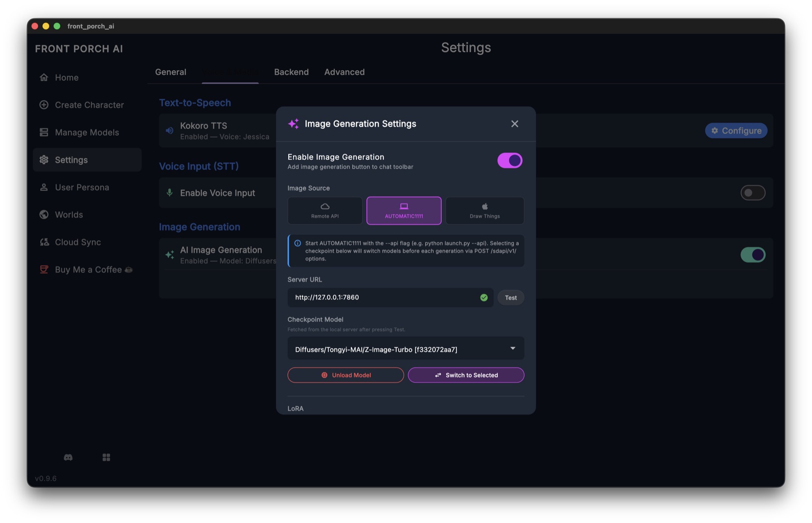The height and width of the screenshot is (523, 812).
Task: Click the Text-to-Speech section heading
Action: pos(195,103)
